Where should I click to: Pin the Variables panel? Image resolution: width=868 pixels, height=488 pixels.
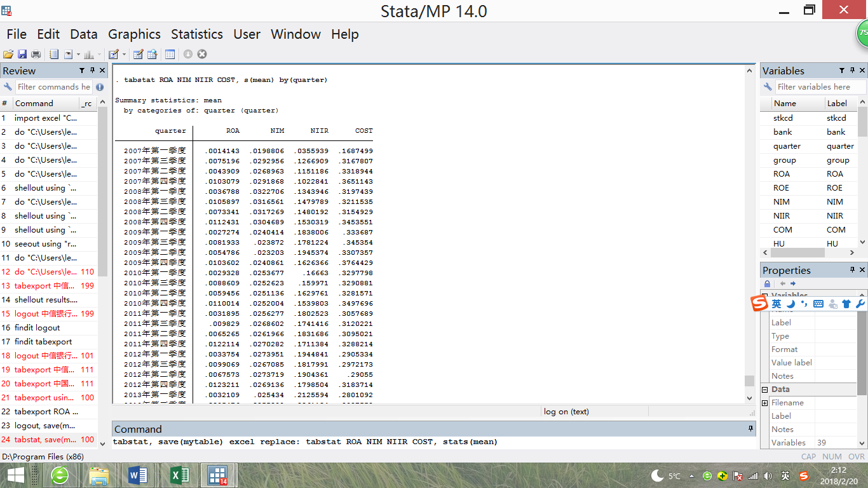(x=853, y=71)
